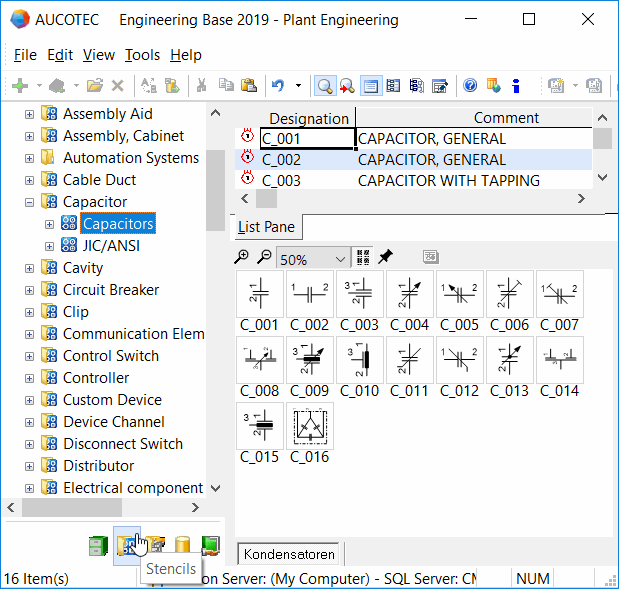619x589 pixels.
Task: Click the blue help question mark icon
Action: (470, 86)
